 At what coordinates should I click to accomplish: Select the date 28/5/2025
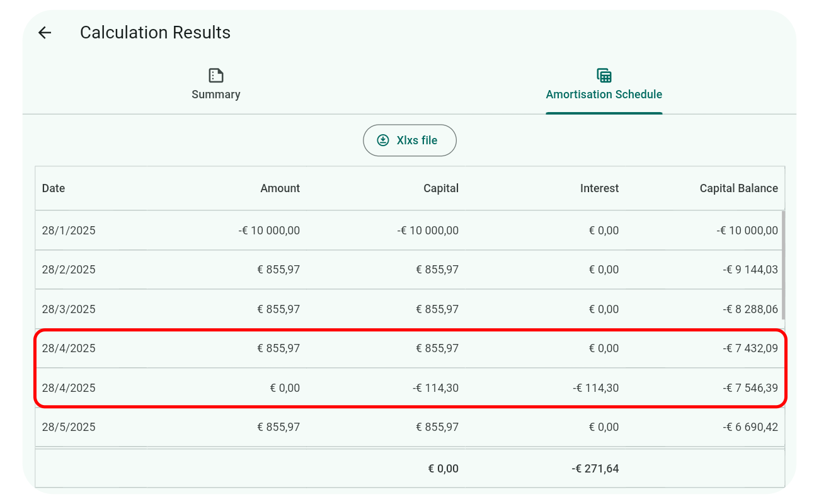point(69,427)
